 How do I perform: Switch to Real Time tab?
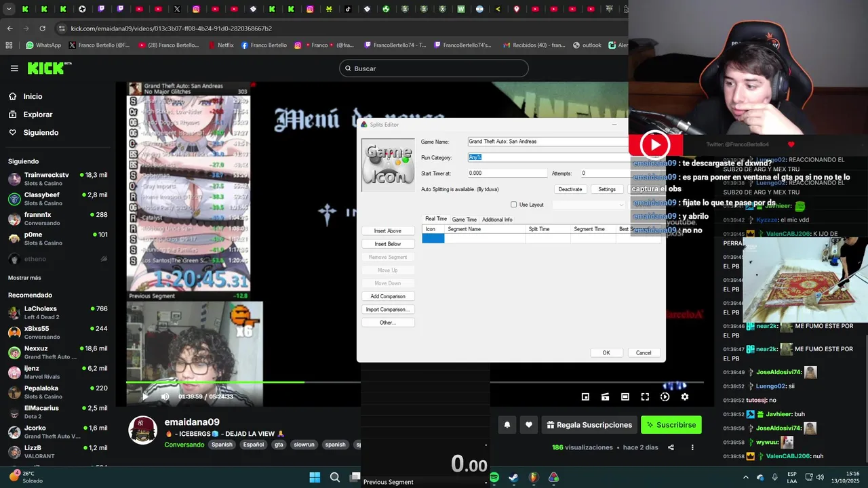pos(436,219)
